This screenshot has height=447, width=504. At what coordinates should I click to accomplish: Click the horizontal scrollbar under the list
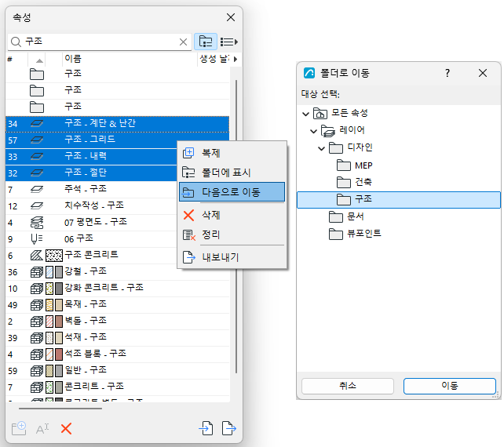point(60,409)
